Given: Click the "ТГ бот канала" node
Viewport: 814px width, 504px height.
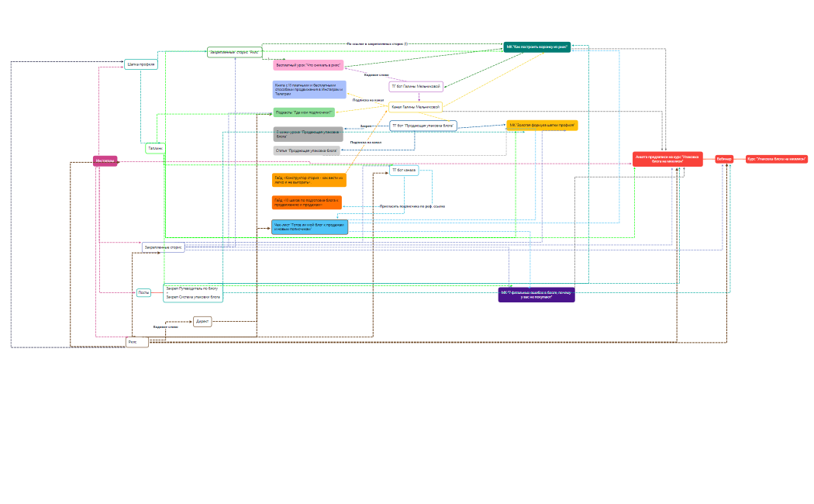Looking at the screenshot, I should pos(404,171).
